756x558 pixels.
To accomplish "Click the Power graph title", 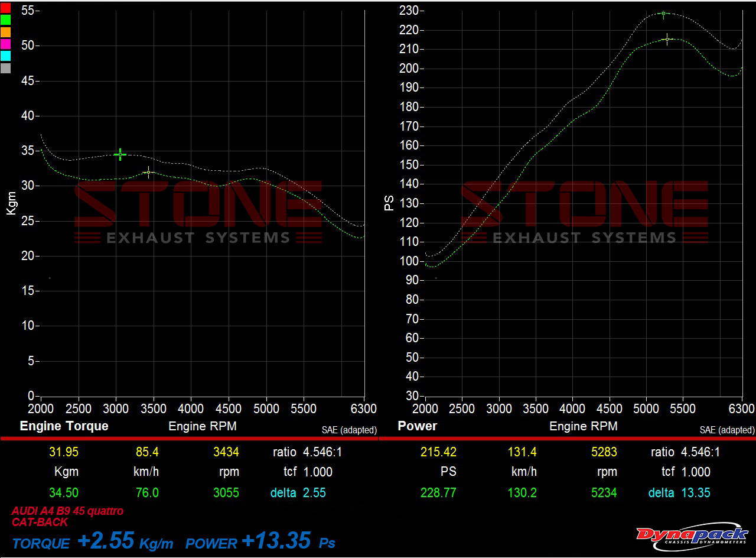I will point(418,426).
